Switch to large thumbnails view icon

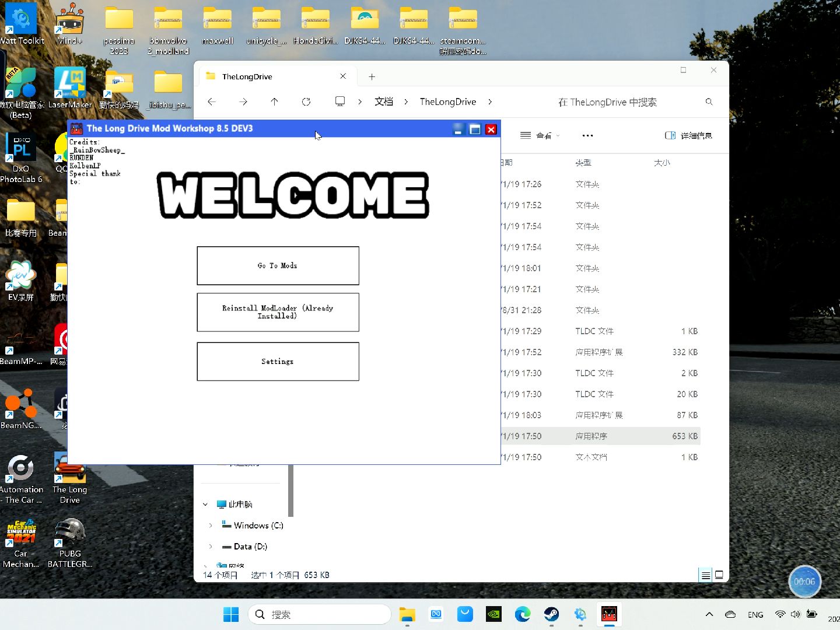[x=719, y=575]
